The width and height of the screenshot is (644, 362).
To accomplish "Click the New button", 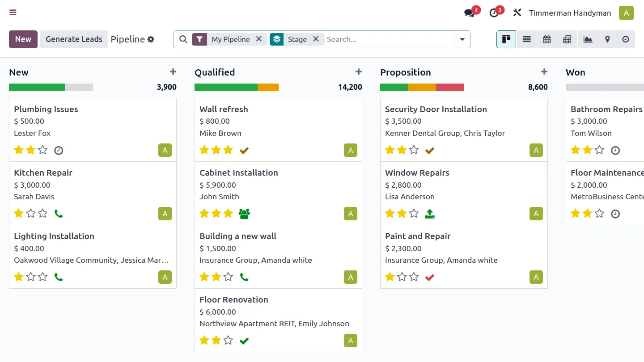I will 23,39.
